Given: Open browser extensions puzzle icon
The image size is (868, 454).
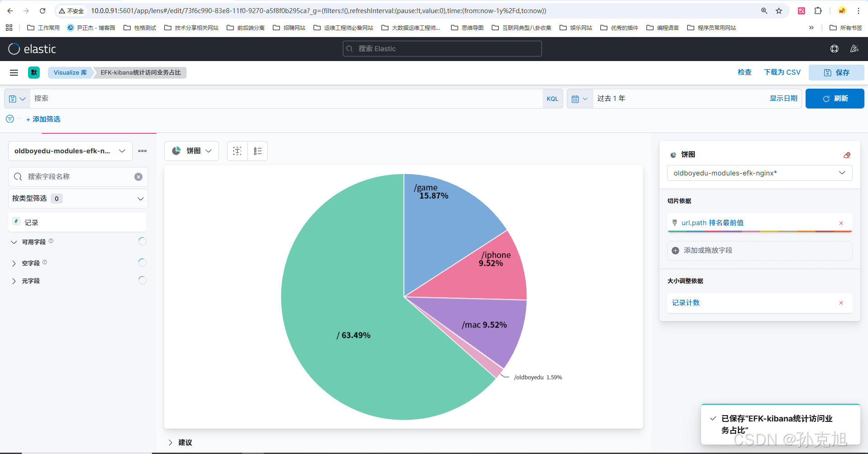Looking at the screenshot, I should click(818, 11).
